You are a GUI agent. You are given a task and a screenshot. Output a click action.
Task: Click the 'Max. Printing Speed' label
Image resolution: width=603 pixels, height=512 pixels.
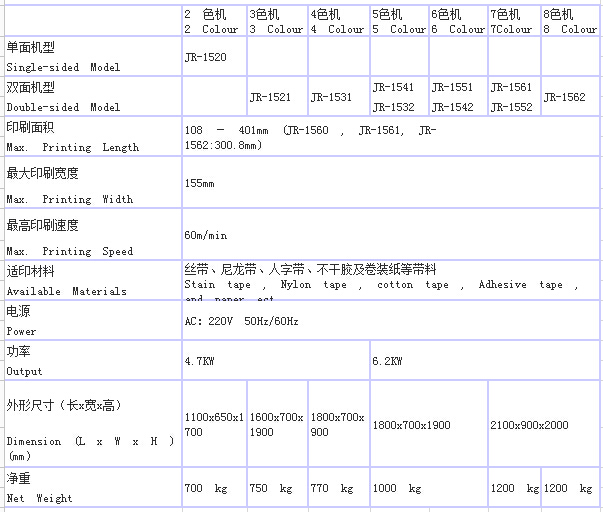tap(70, 251)
